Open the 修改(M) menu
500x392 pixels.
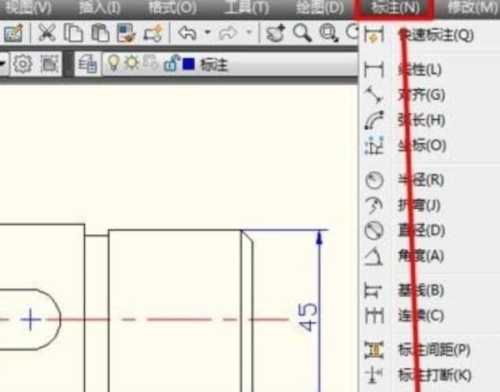pos(473,7)
